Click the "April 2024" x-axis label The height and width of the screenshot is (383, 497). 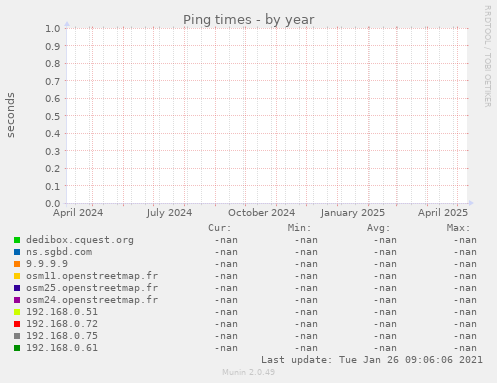[78, 213]
